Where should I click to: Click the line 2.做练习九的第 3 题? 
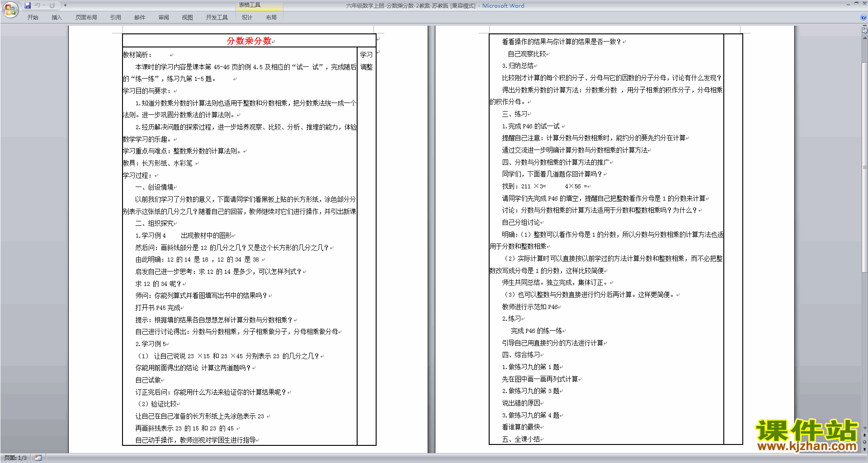pyautogui.click(x=531, y=391)
